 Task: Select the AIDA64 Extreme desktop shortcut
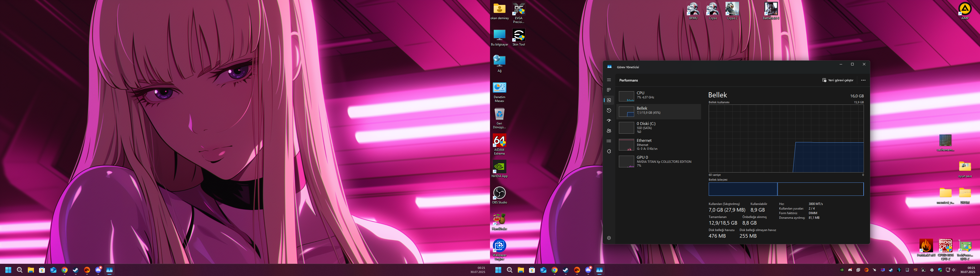click(499, 144)
